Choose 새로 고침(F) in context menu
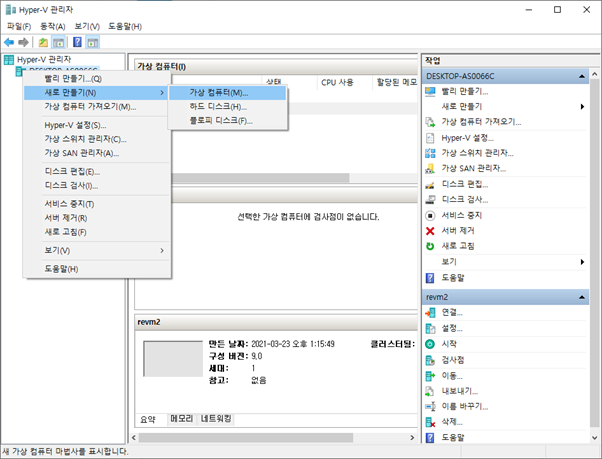602x459 pixels. coord(97,232)
